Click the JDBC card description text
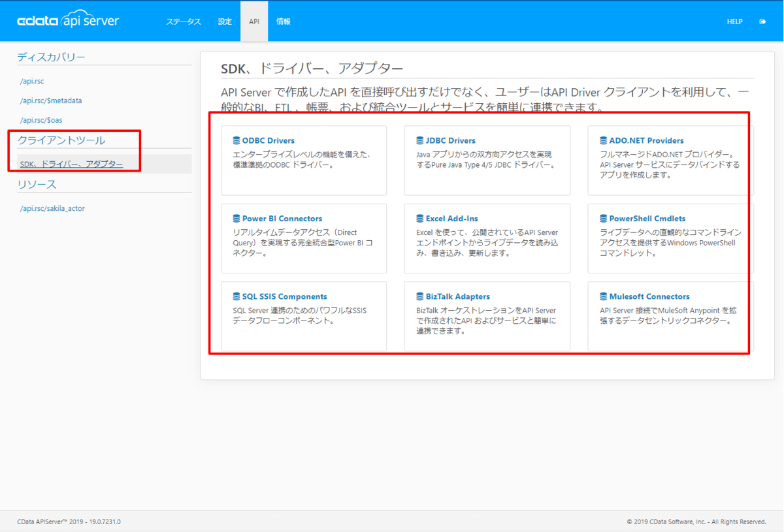Screen dimensions: 784x532 486,160
